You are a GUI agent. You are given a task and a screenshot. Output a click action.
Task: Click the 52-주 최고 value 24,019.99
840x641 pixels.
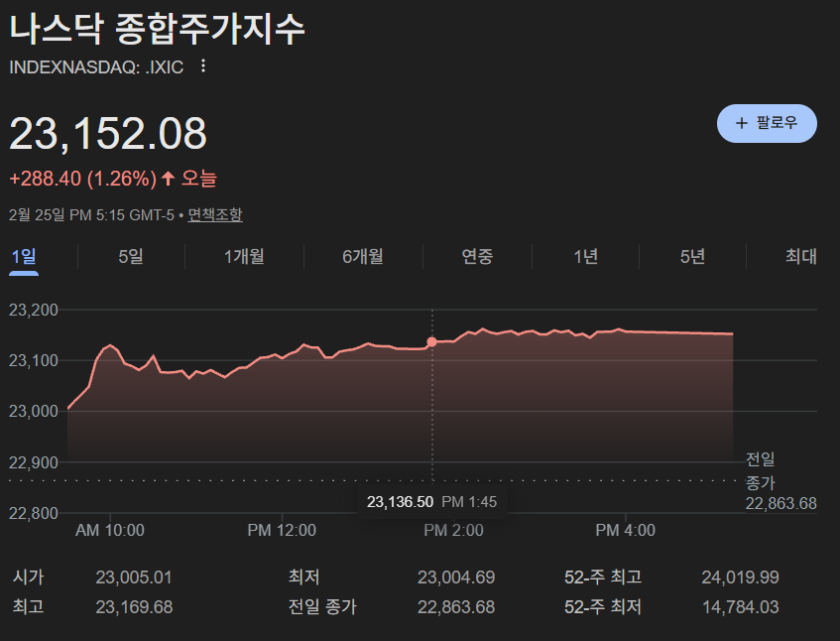tap(739, 577)
